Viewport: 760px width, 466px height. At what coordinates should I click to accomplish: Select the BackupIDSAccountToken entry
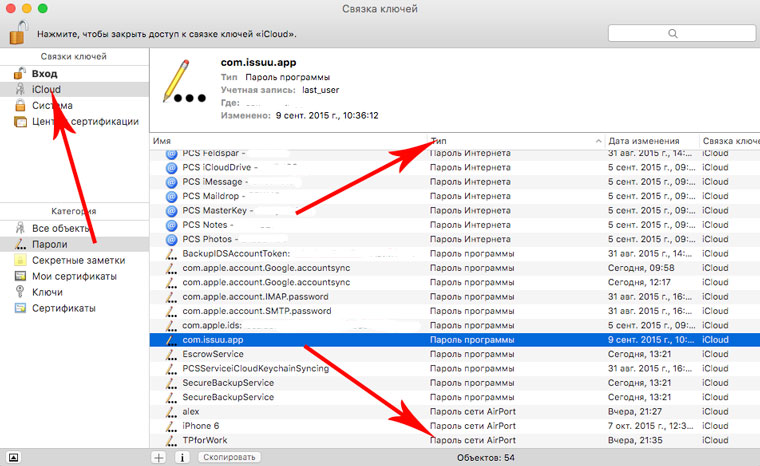(455, 254)
